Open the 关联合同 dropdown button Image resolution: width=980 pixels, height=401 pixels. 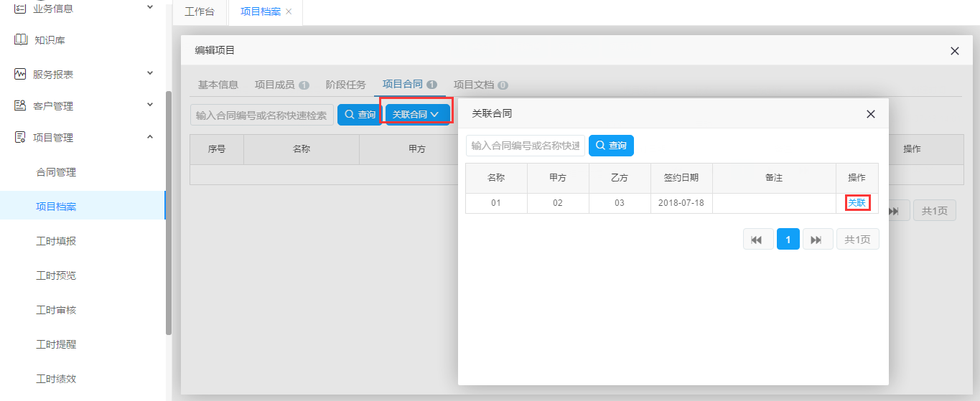(416, 115)
